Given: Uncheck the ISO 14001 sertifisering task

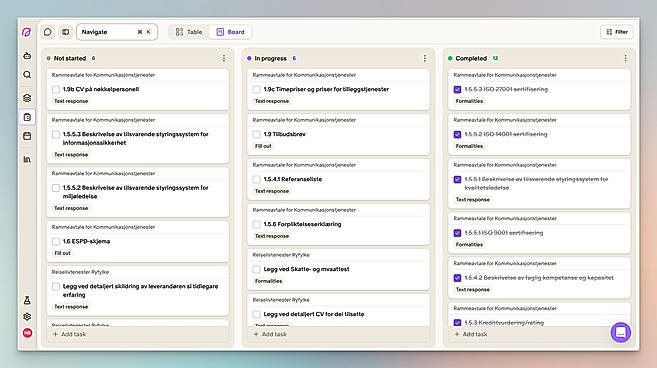Looking at the screenshot, I should coord(458,135).
